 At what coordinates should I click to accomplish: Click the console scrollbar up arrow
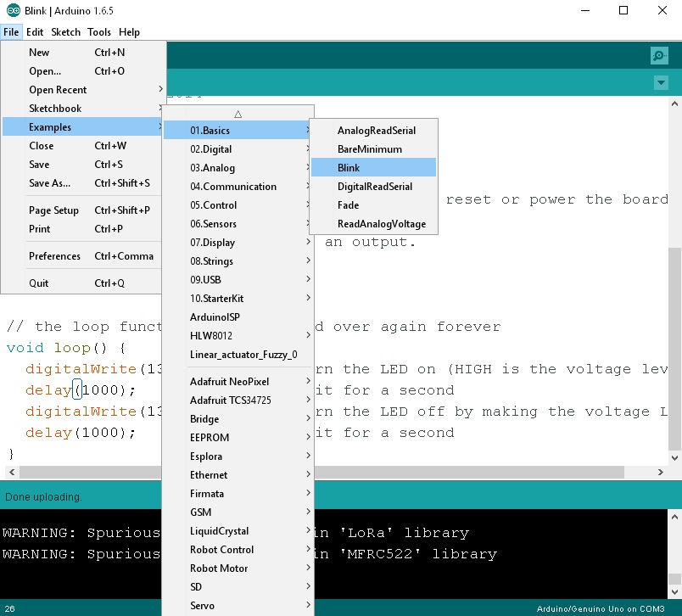pyautogui.click(x=674, y=517)
